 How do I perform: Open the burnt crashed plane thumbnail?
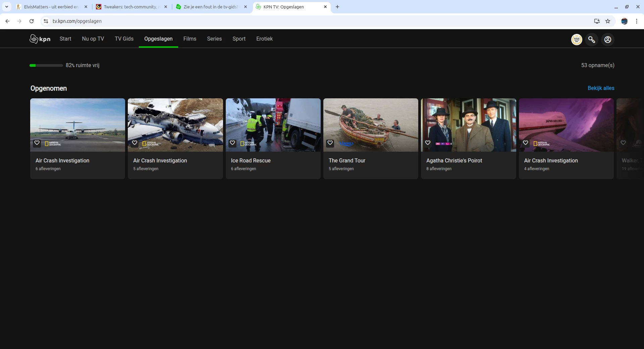[x=175, y=125]
